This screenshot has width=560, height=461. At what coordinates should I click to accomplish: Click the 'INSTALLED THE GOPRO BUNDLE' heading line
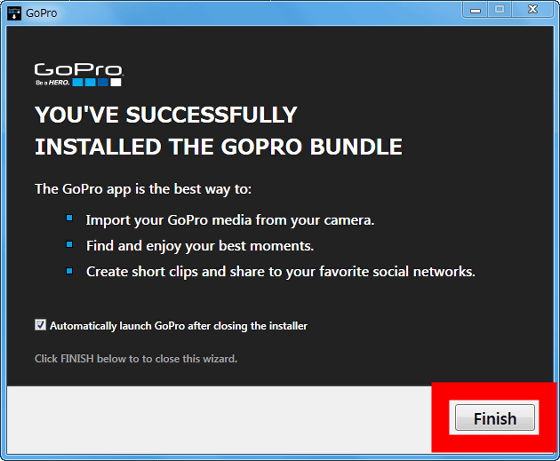219,147
